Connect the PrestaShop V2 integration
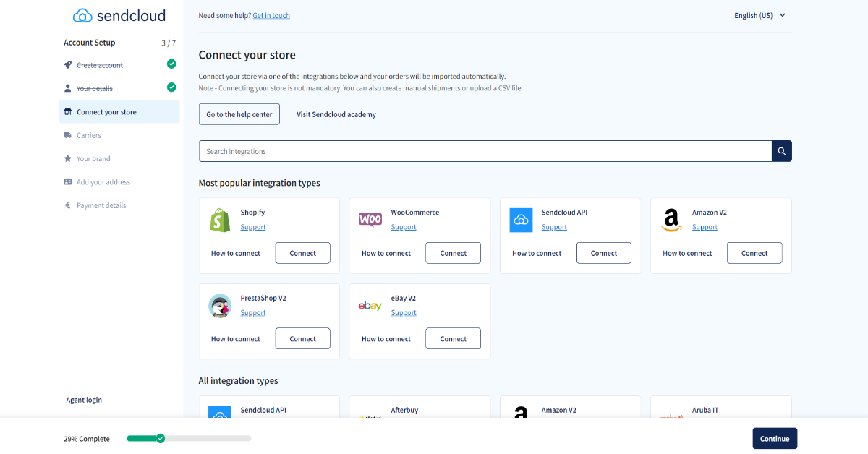This screenshot has width=868, height=454. [x=303, y=339]
